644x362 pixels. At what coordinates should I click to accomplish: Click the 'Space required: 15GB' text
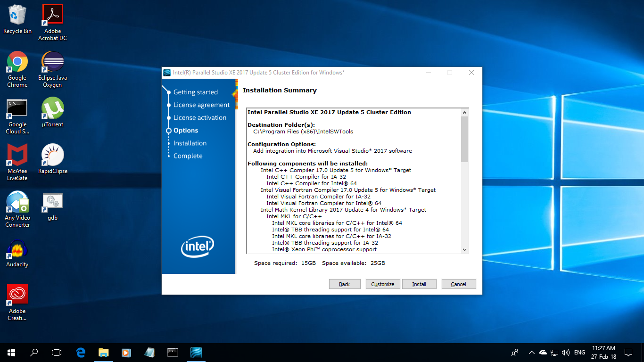(285, 263)
